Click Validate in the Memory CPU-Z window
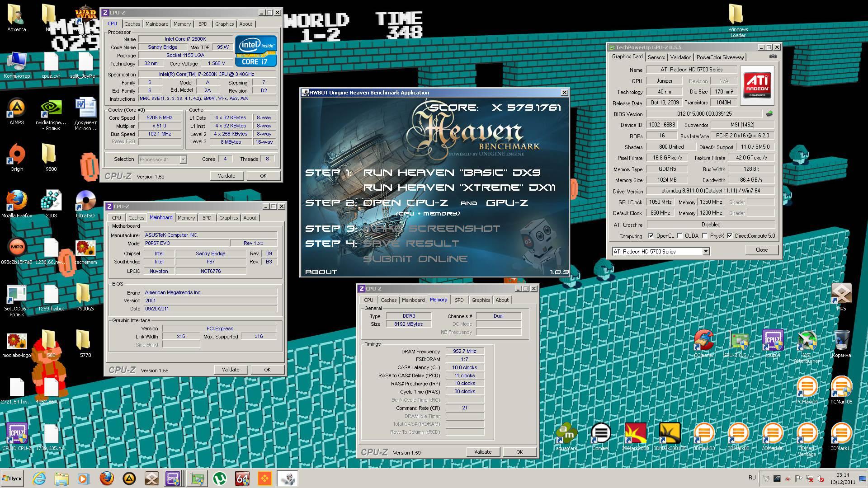Viewport: 868px width, 488px height. (483, 452)
